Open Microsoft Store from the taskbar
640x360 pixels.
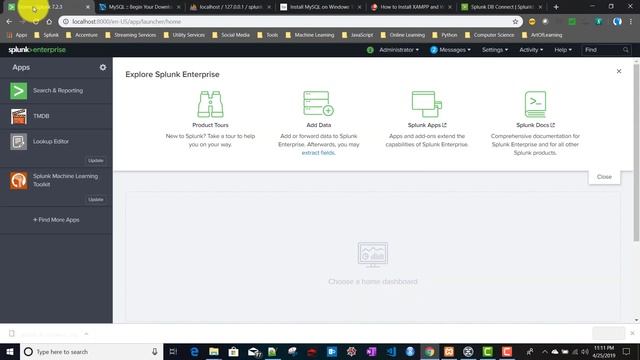pos(233,351)
